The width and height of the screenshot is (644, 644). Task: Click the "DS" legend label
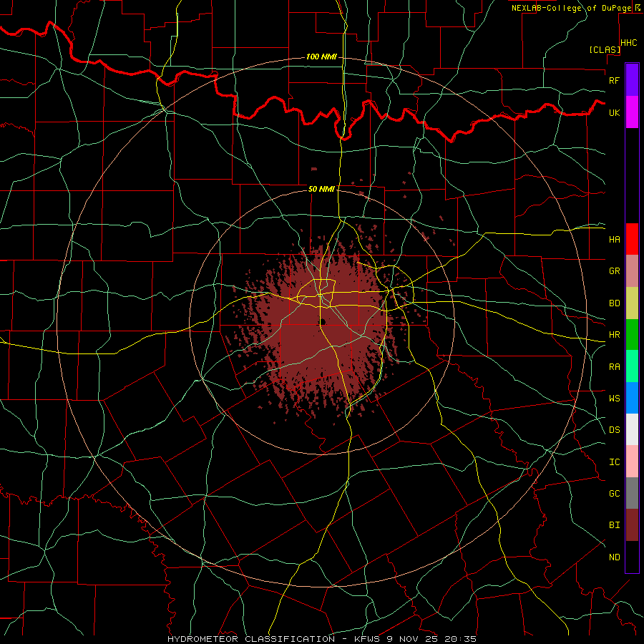coord(614,430)
